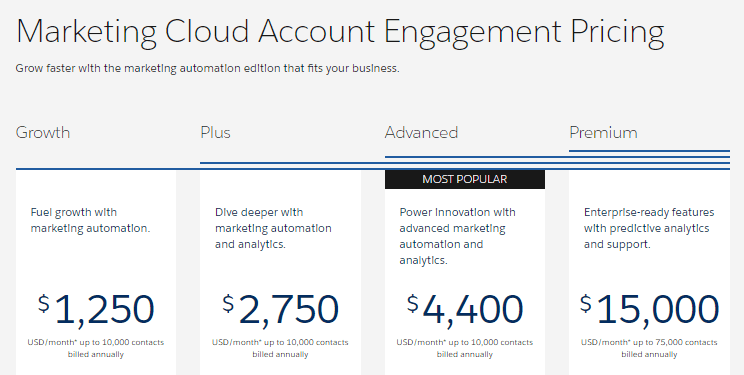Screen dimensions: 744x375
Task: Select the Plus plan heading
Action: (215, 132)
